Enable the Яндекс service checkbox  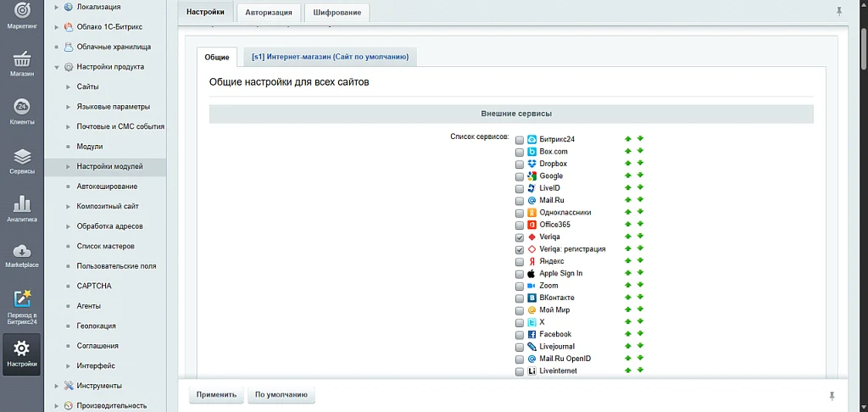[x=520, y=261]
